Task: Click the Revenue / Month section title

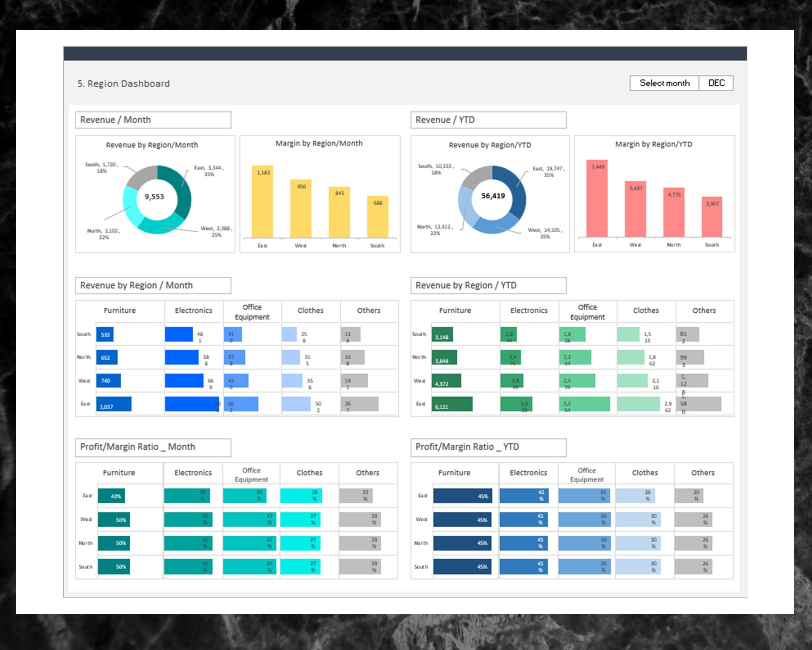Action: coord(115,119)
